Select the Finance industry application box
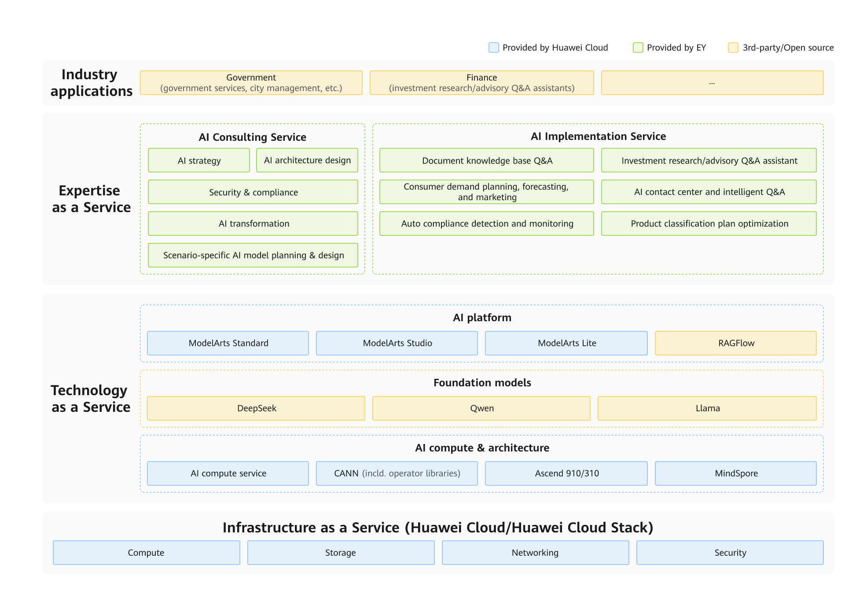 coord(481,83)
